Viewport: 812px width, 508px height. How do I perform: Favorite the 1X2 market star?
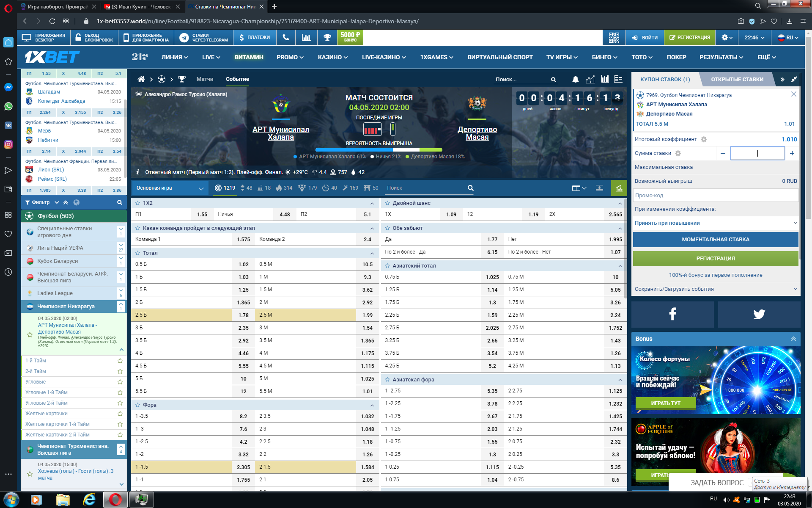tap(138, 203)
